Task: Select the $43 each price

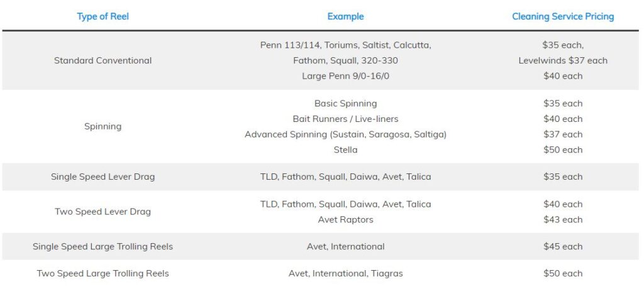Action: click(x=563, y=220)
